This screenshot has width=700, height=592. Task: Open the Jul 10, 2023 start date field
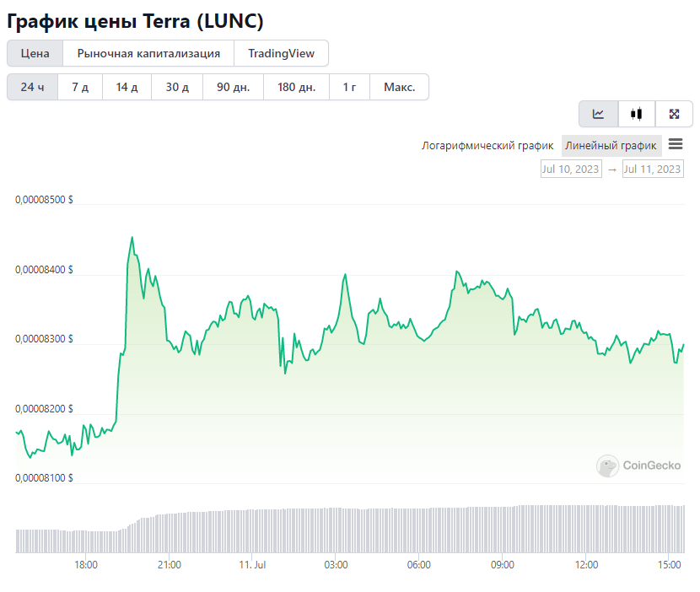tap(571, 170)
